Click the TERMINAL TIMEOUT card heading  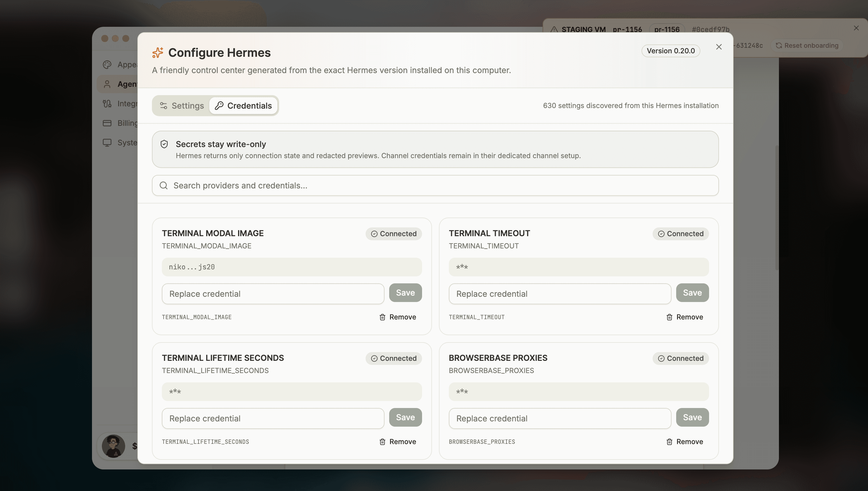click(x=489, y=233)
